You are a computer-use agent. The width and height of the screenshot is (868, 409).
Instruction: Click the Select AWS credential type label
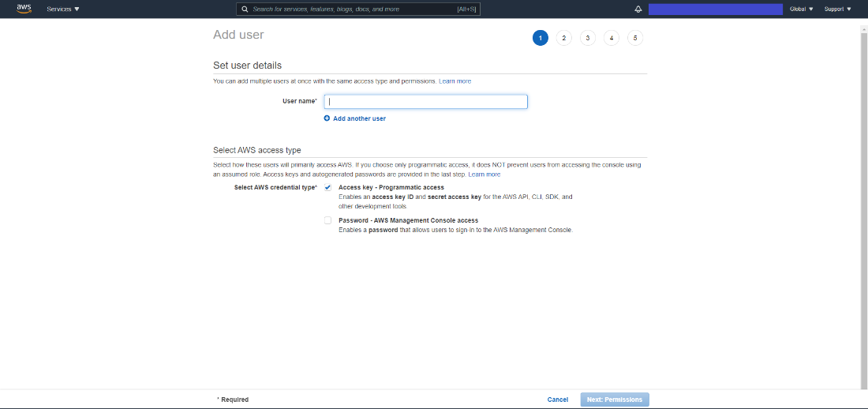point(275,187)
